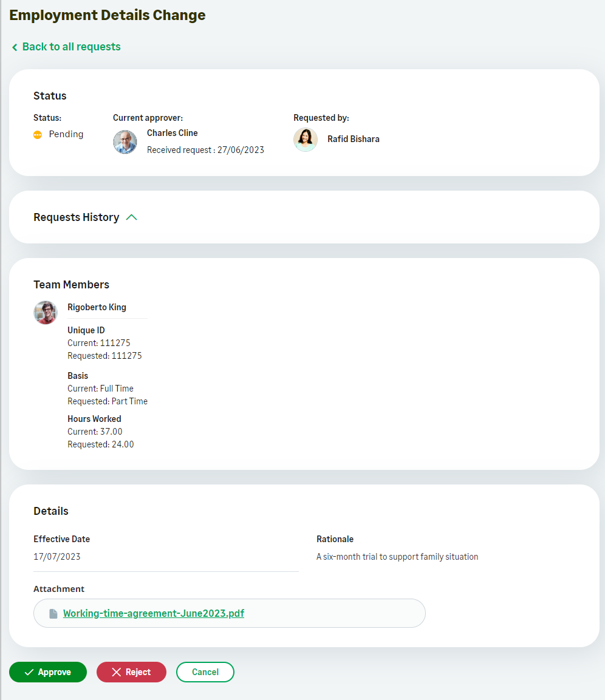
Task: Select the Charles Cline approver name
Action: click(173, 133)
